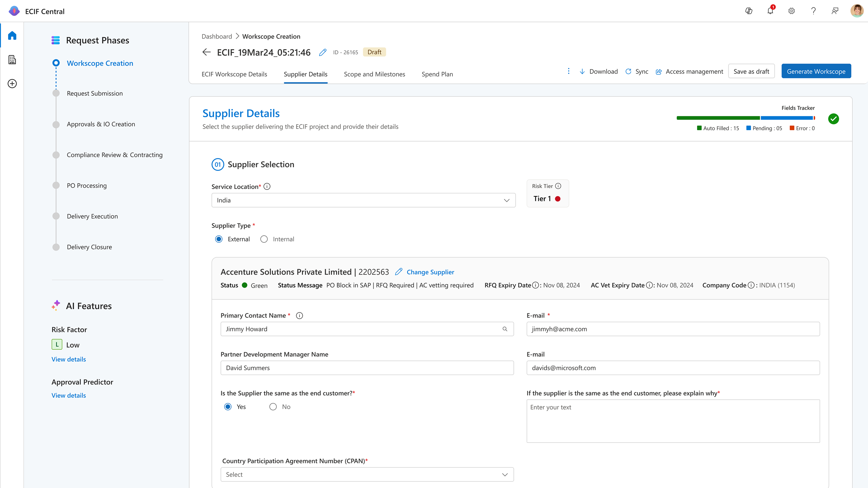This screenshot has height=488, width=868.
Task: Click the supplier explanation text area
Action: pos(673,421)
